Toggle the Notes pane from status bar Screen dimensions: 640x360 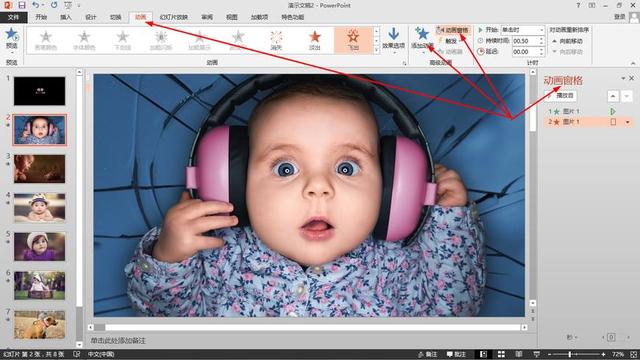pos(427,354)
